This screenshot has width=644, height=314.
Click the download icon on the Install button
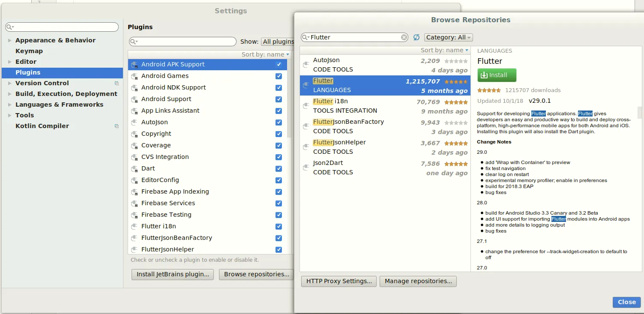[x=484, y=75]
